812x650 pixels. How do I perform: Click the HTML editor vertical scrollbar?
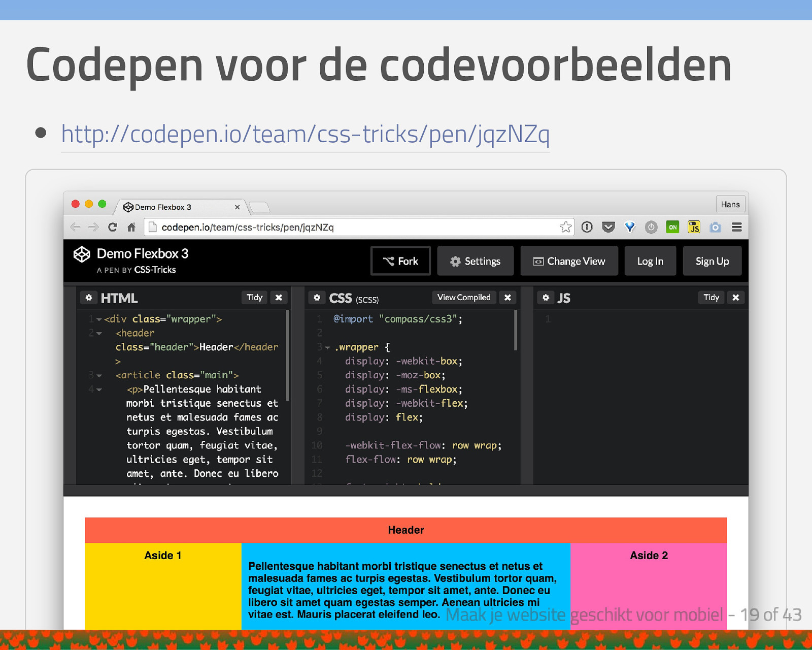[x=288, y=355]
